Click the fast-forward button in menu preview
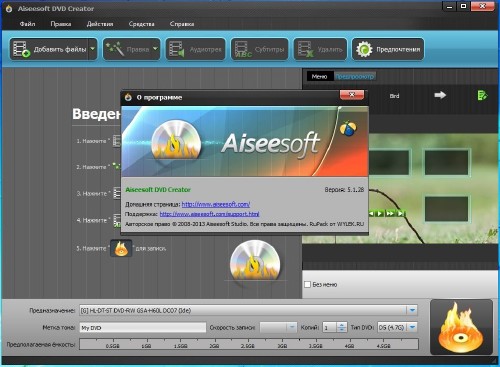 point(390,213)
